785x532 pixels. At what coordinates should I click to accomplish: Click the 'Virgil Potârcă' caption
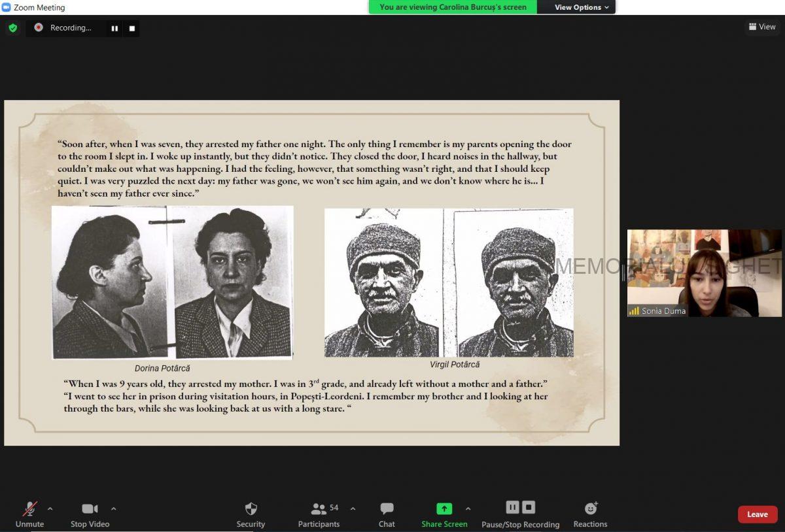coord(455,365)
